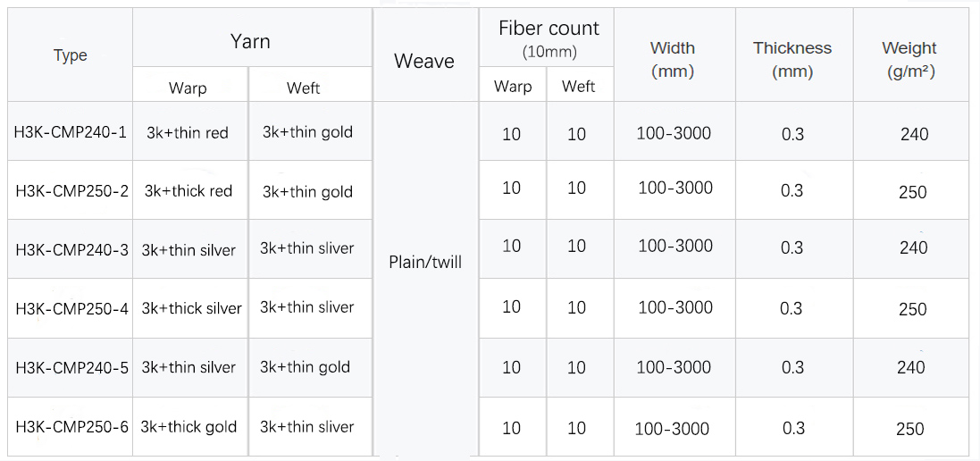Screen dimensions: 980x461
Task: Click the H3K-CMP250-2 row label
Action: (71, 191)
